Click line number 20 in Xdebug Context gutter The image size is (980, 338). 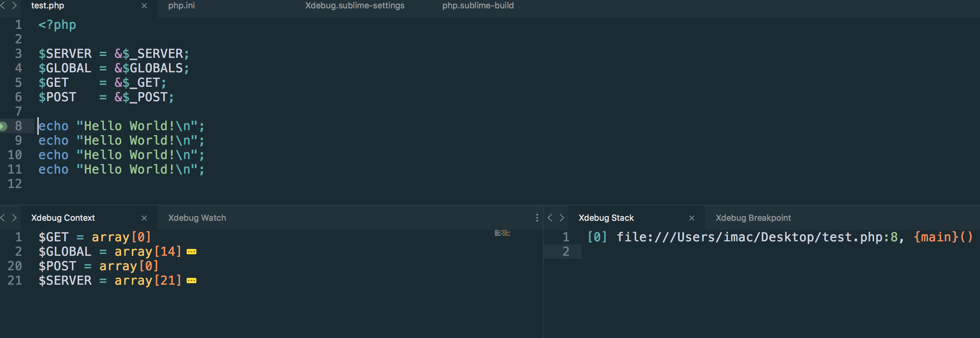click(x=15, y=266)
